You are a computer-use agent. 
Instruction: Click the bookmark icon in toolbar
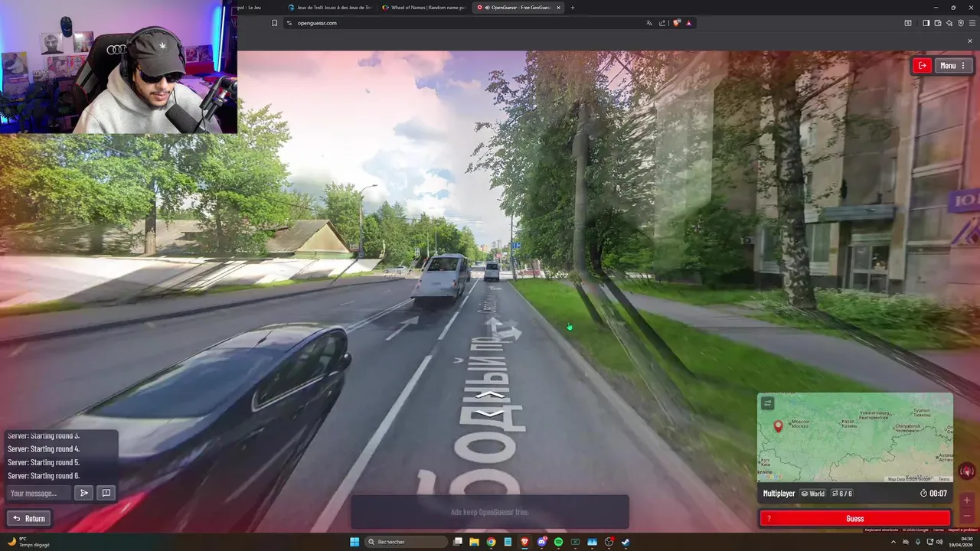point(274,23)
